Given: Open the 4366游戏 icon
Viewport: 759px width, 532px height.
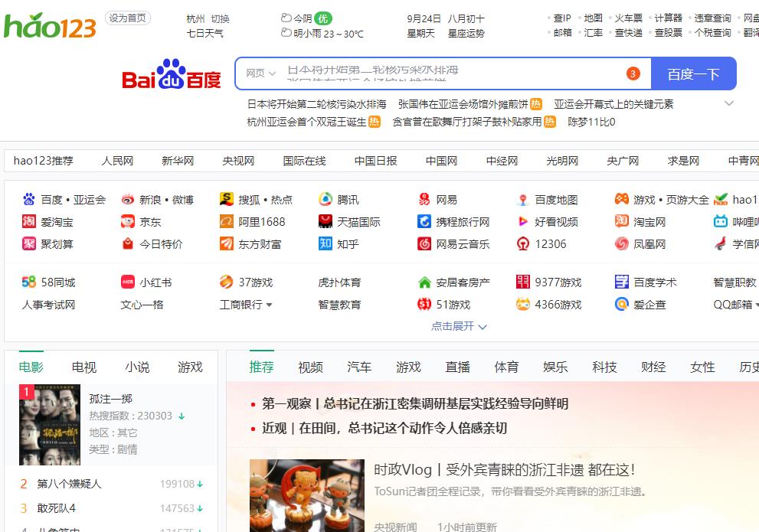Looking at the screenshot, I should coord(523,304).
